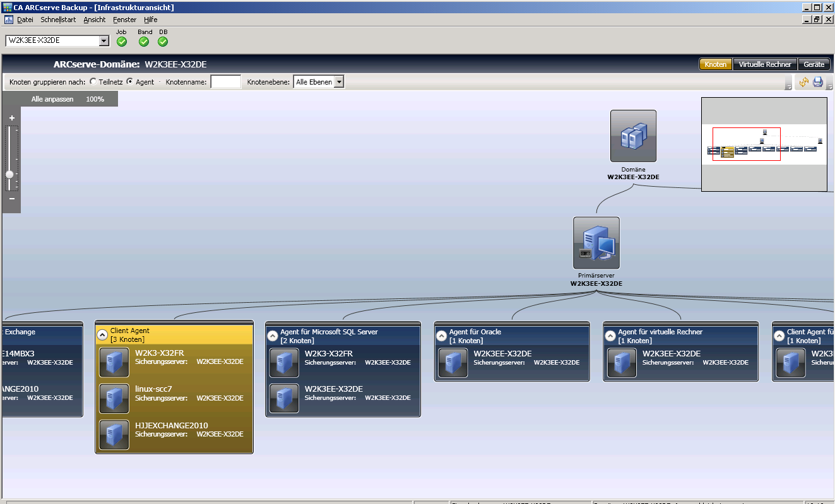Click the Agent für Microsoft SQL Server title
Image resolution: width=835 pixels, height=504 pixels.
[329, 332]
